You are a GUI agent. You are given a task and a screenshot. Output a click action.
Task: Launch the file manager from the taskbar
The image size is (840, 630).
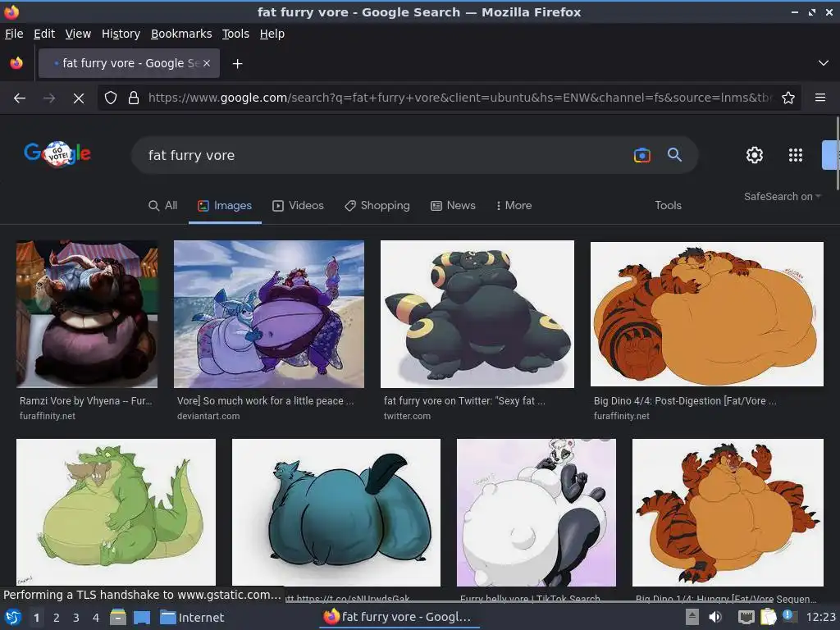118,618
